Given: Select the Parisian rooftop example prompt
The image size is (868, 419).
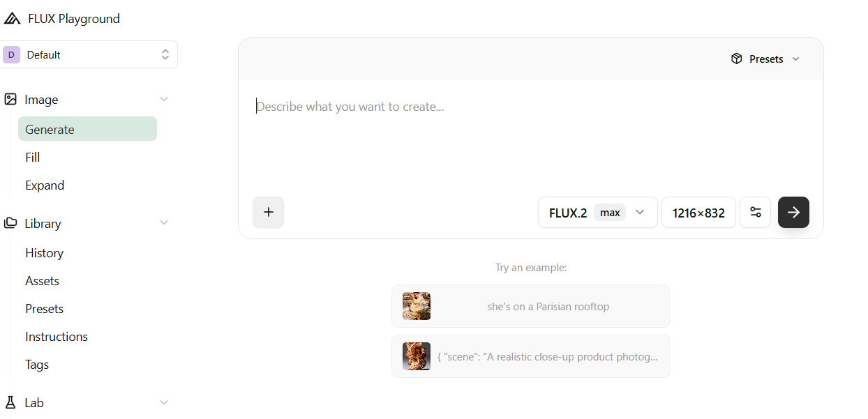Looking at the screenshot, I should (x=530, y=305).
